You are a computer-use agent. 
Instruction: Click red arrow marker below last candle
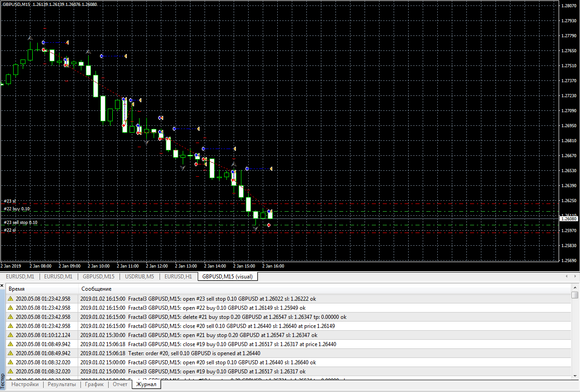tap(270, 225)
